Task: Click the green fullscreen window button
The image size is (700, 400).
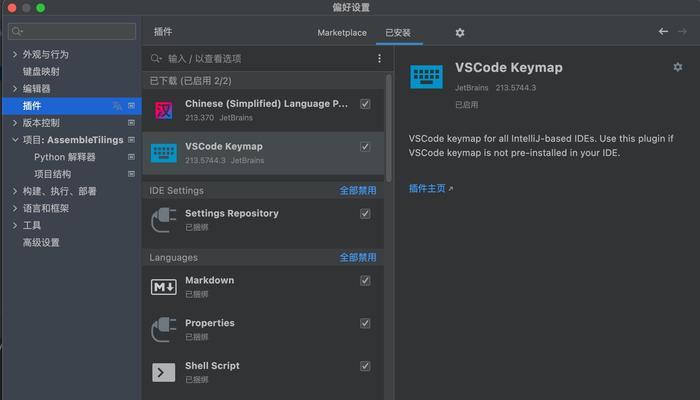Action: point(41,8)
